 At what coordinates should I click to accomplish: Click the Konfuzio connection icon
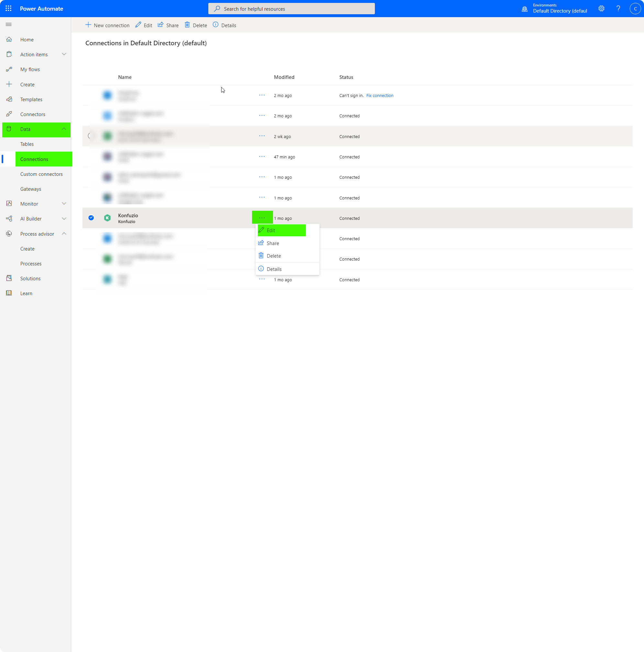[x=107, y=218]
